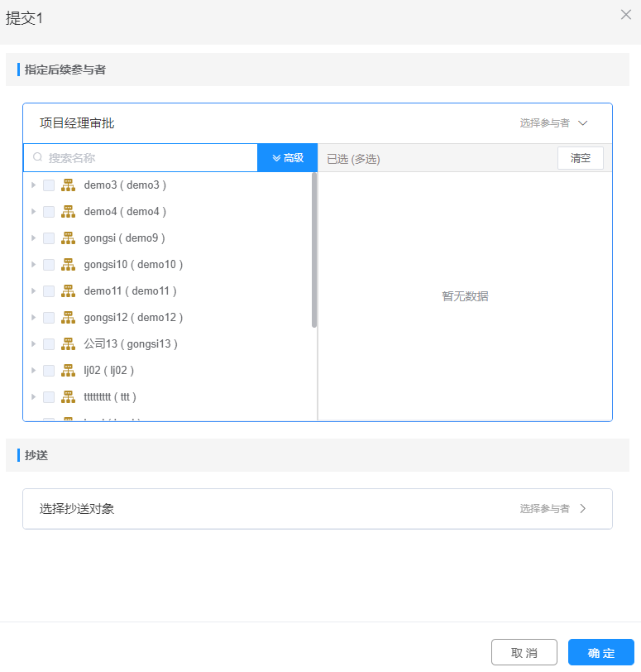641x672 pixels.
Task: Click the organization icon next to lj02
Action: (68, 371)
